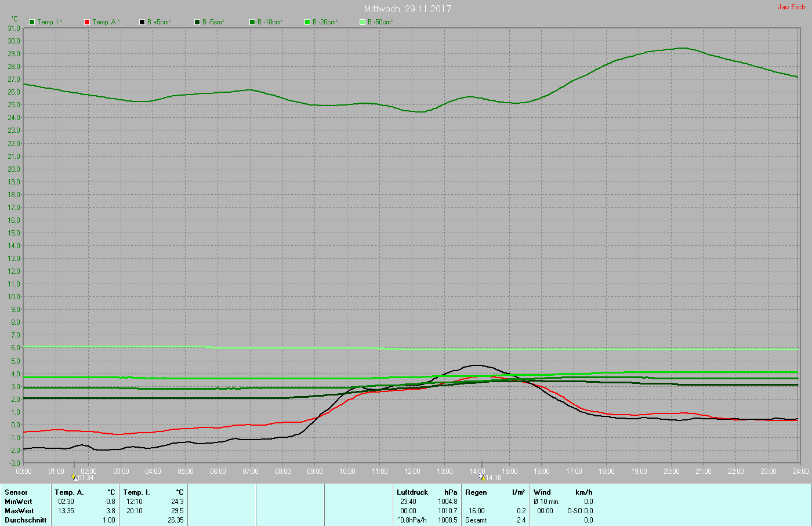
Task: Open the Jarz Erich link
Action: pyautogui.click(x=791, y=7)
